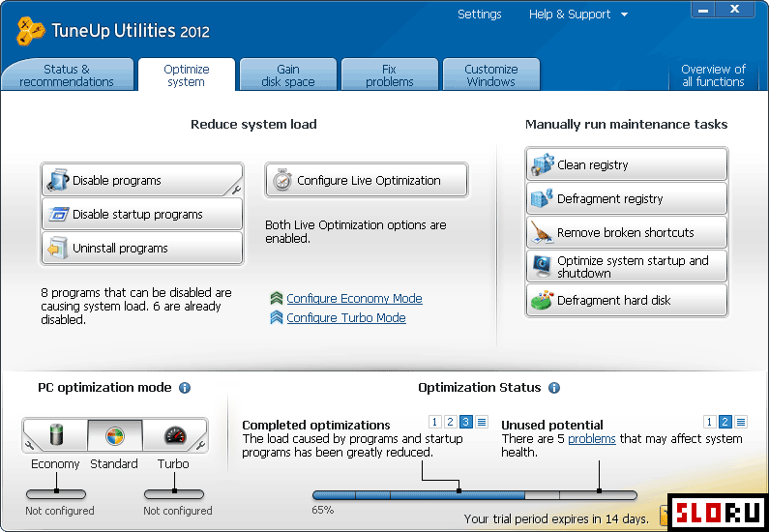769x532 pixels.
Task: Click the Optimize system startup monitor icon
Action: (542, 266)
